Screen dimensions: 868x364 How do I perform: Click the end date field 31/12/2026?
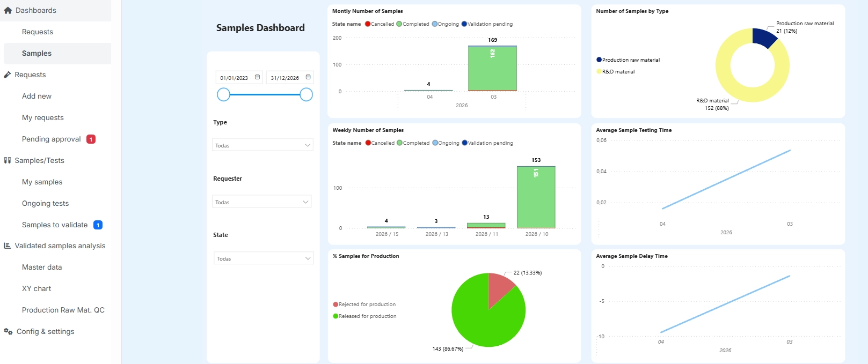[290, 78]
